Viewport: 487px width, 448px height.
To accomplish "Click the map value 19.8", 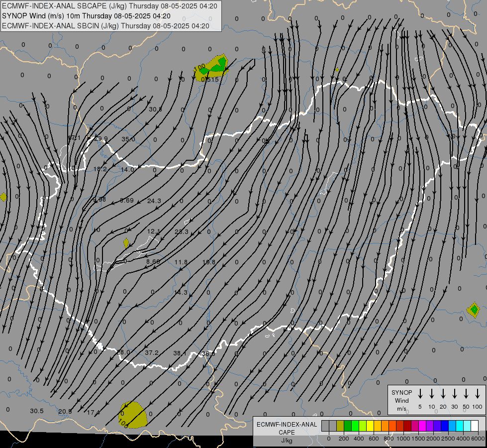I will click(209, 262).
